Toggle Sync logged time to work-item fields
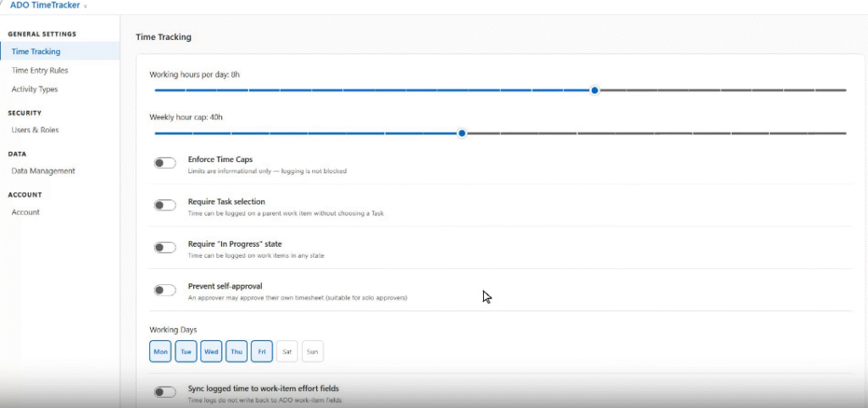 point(165,392)
